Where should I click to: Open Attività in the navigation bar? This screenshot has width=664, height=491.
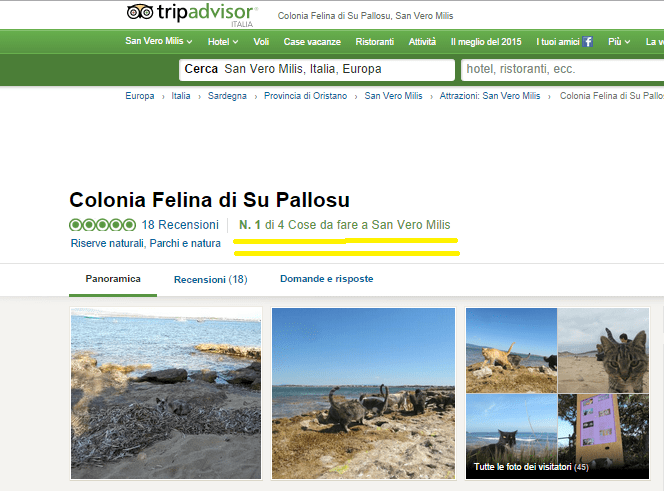[422, 42]
